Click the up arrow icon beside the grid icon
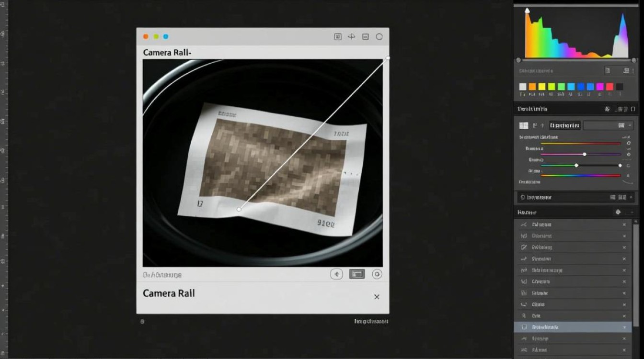Screen dimensions: 644x359 [542, 125]
